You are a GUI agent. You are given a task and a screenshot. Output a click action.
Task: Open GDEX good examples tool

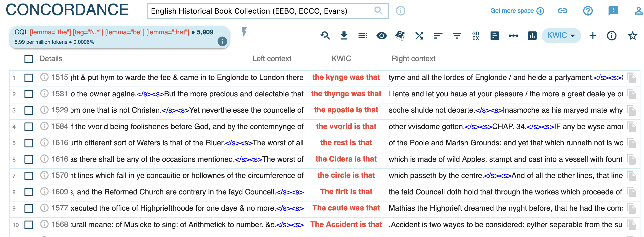[x=475, y=36]
